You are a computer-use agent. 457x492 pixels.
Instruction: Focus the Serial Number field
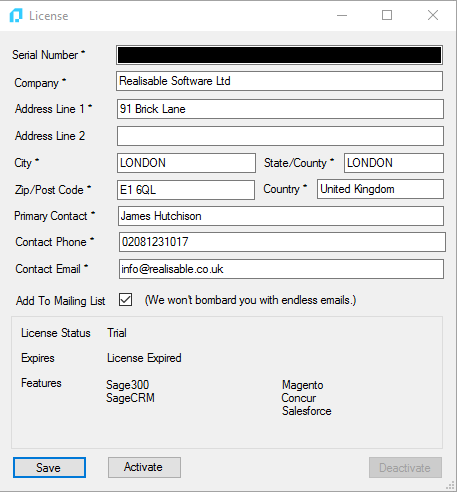tap(279, 55)
